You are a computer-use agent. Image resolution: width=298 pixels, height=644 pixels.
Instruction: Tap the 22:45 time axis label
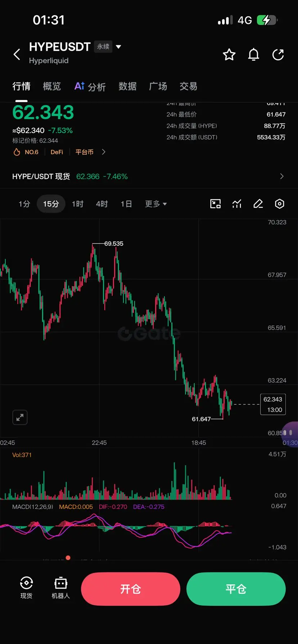[x=99, y=443]
